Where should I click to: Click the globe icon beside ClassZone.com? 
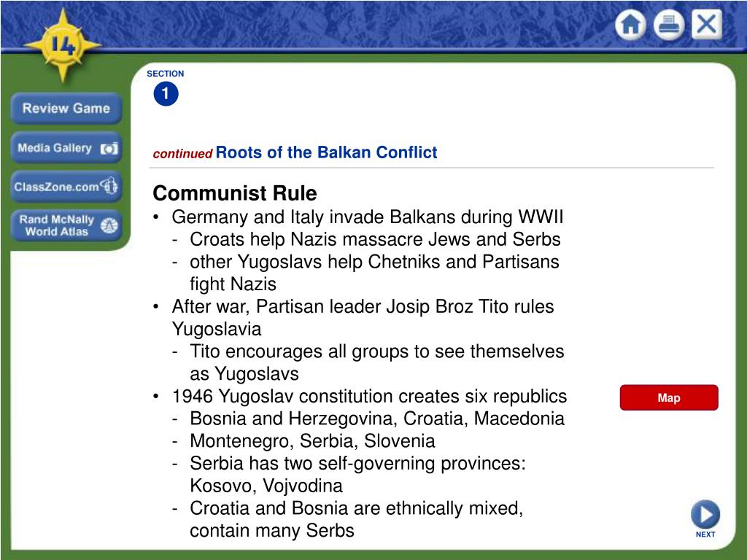[109, 186]
